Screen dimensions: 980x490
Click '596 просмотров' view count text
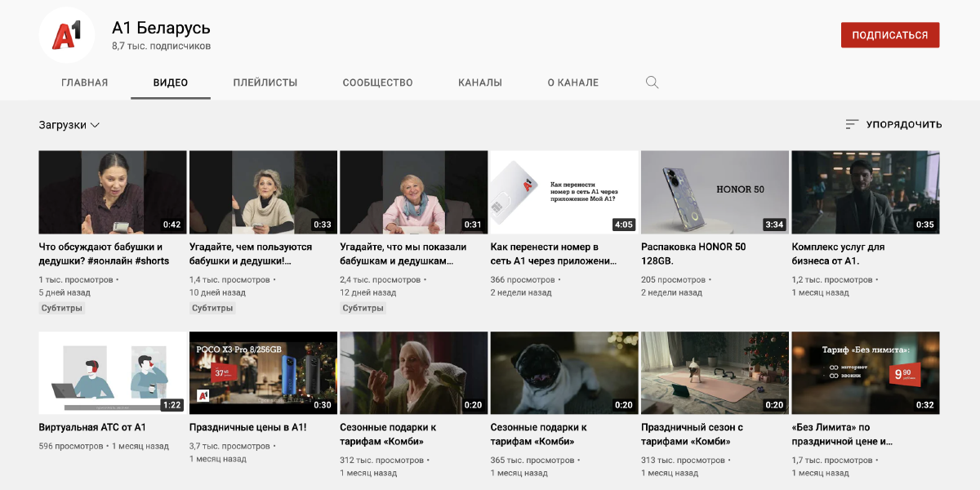point(71,447)
